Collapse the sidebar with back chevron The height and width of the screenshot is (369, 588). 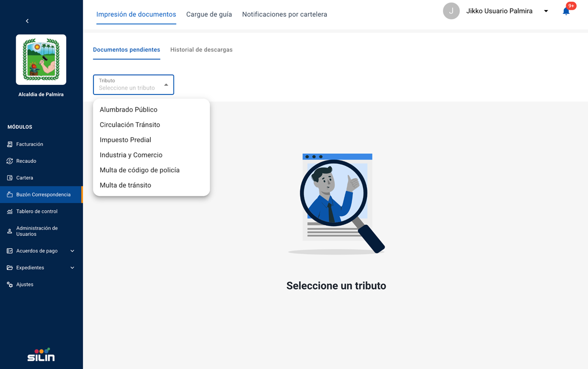[27, 21]
